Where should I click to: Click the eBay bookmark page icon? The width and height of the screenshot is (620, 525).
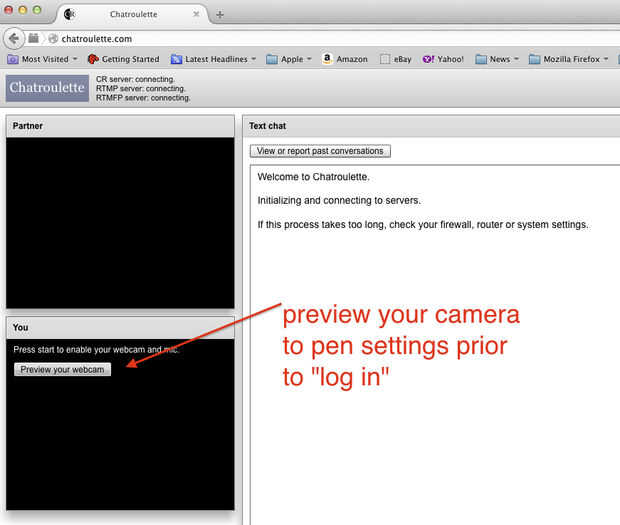coord(384,59)
